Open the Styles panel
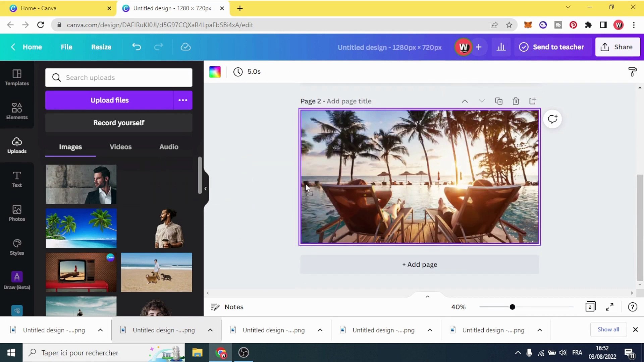 [x=17, y=247]
